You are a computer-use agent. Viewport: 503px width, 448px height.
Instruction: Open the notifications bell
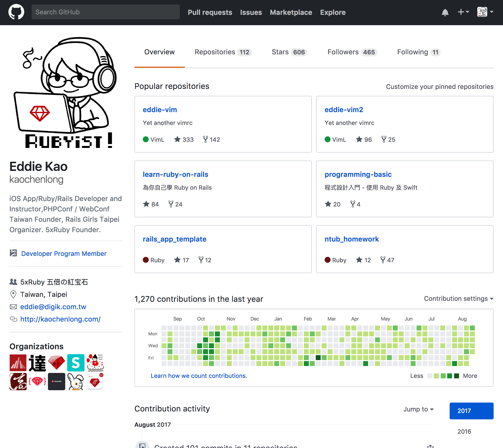445,12
